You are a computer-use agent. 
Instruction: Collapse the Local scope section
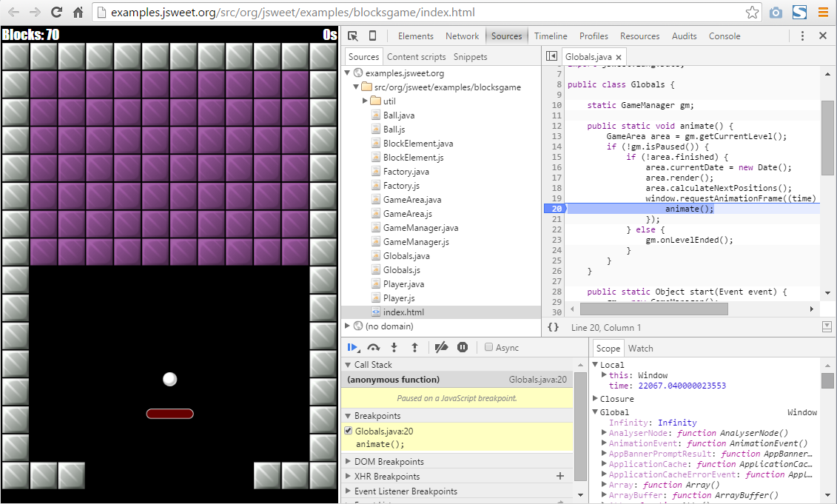pyautogui.click(x=596, y=364)
